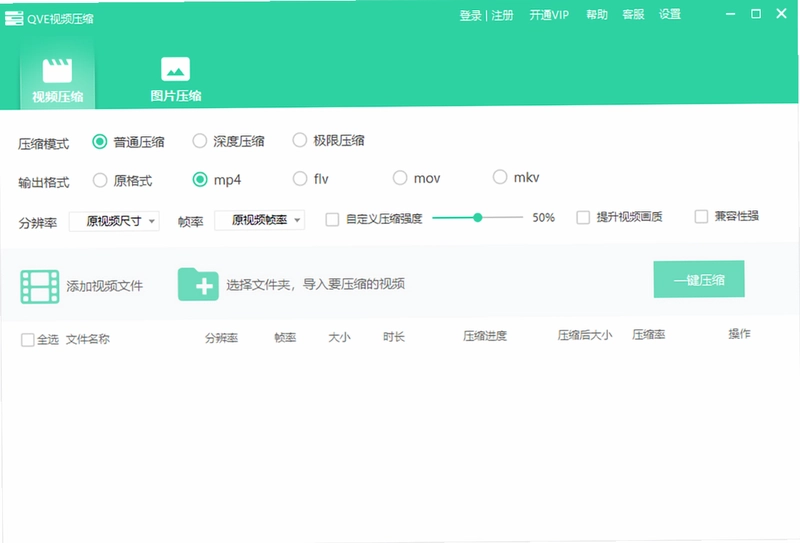The height and width of the screenshot is (543, 800).
Task: Open 登录 link in title bar
Action: (470, 15)
